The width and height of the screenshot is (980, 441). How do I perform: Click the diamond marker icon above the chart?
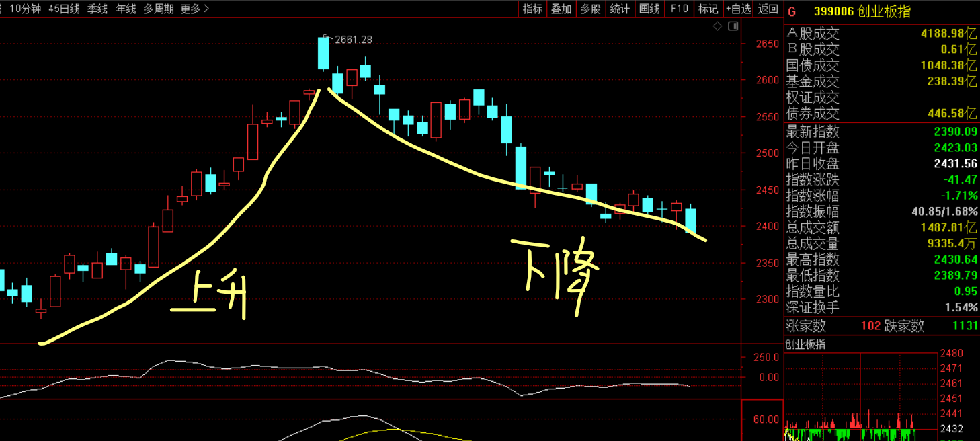(x=718, y=26)
